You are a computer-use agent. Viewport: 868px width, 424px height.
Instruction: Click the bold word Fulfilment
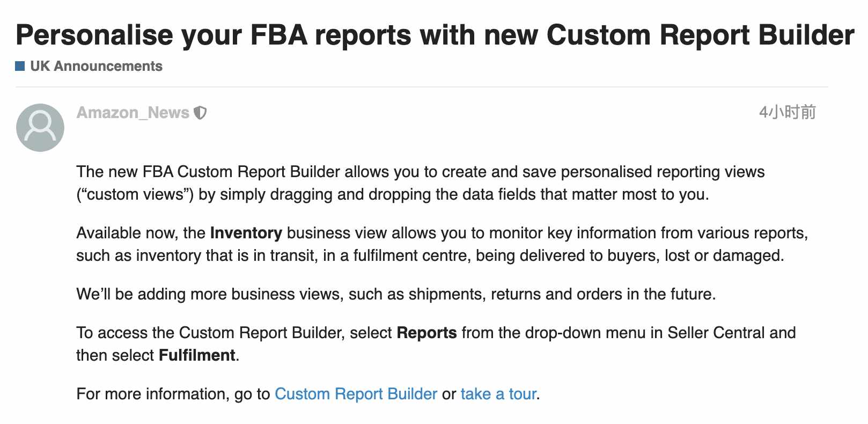pos(197,355)
